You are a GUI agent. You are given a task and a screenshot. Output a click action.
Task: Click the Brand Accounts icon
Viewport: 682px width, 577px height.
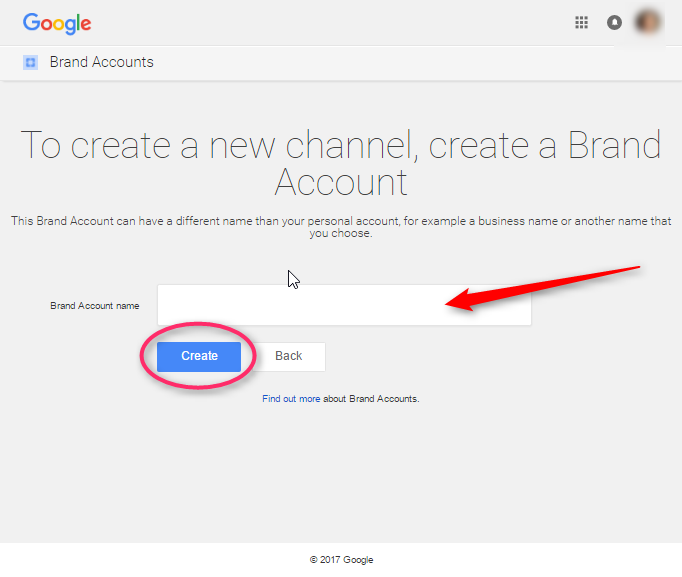click(x=30, y=62)
